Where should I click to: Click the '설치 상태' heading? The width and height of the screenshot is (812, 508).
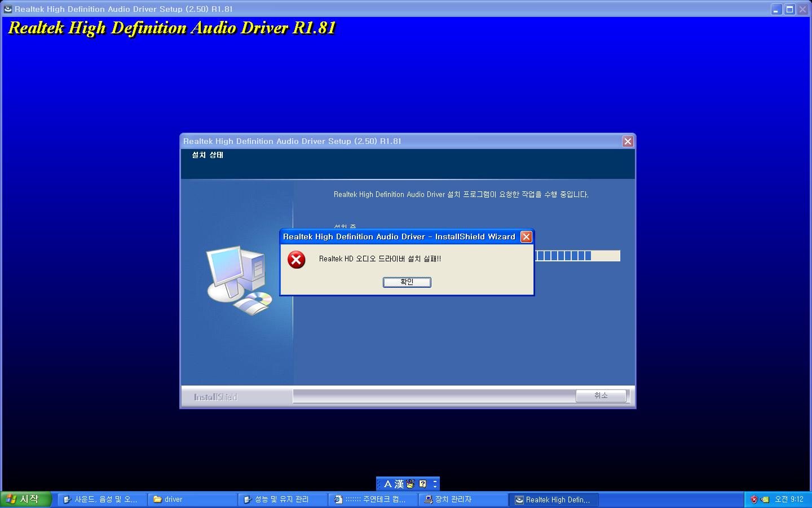pyautogui.click(x=208, y=155)
